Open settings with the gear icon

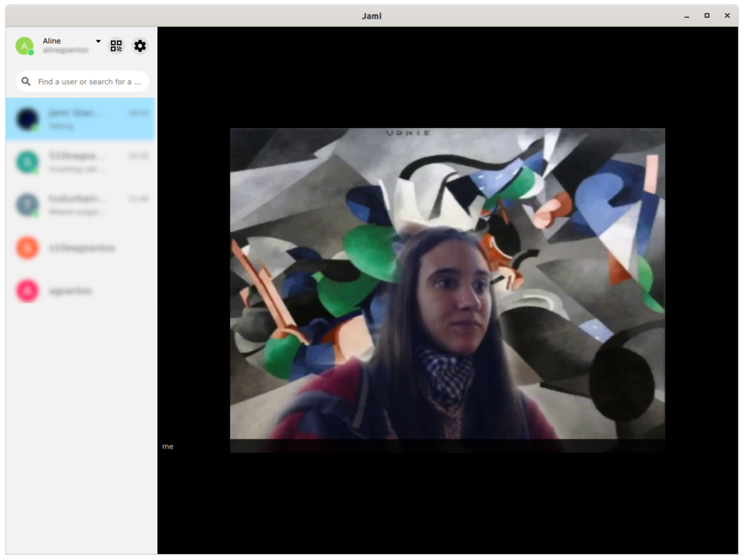click(x=140, y=46)
